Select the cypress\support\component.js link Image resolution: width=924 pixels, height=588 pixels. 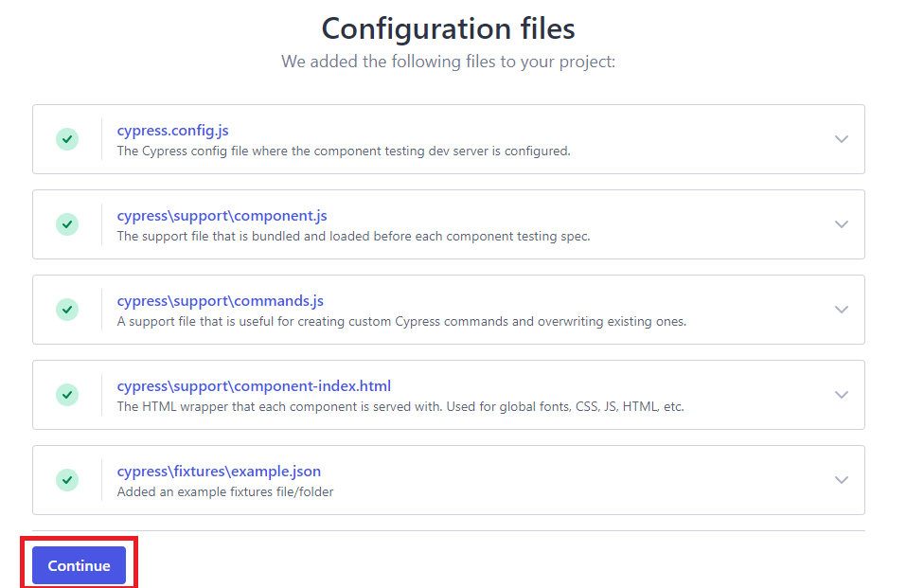(x=222, y=216)
